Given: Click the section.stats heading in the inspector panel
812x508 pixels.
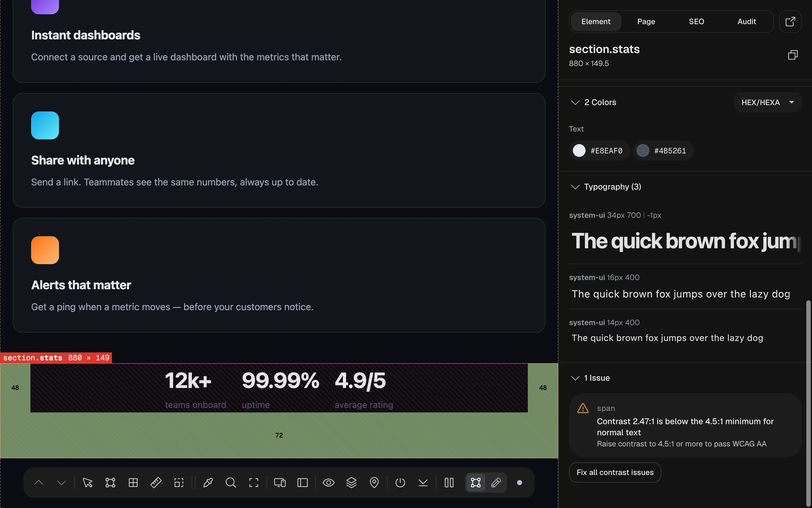Looking at the screenshot, I should (604, 49).
